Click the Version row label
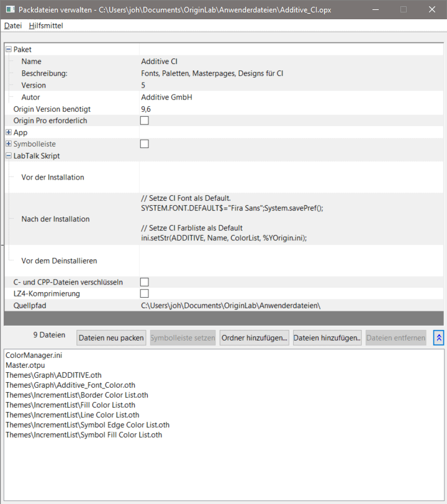 pos(34,85)
